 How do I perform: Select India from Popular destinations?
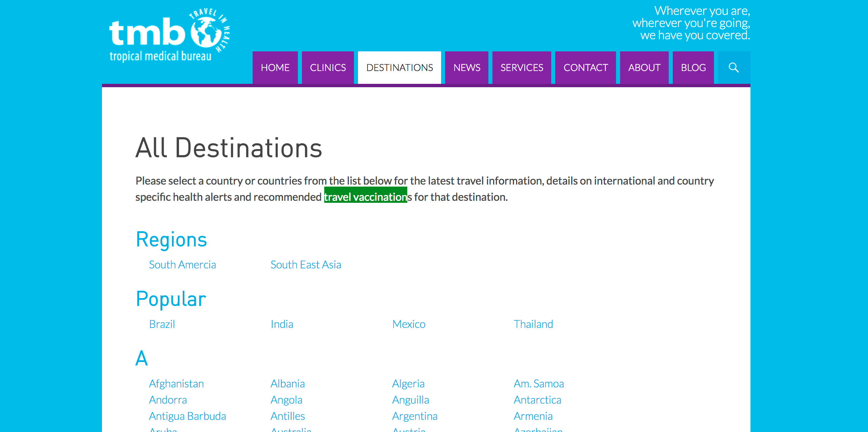tap(282, 324)
